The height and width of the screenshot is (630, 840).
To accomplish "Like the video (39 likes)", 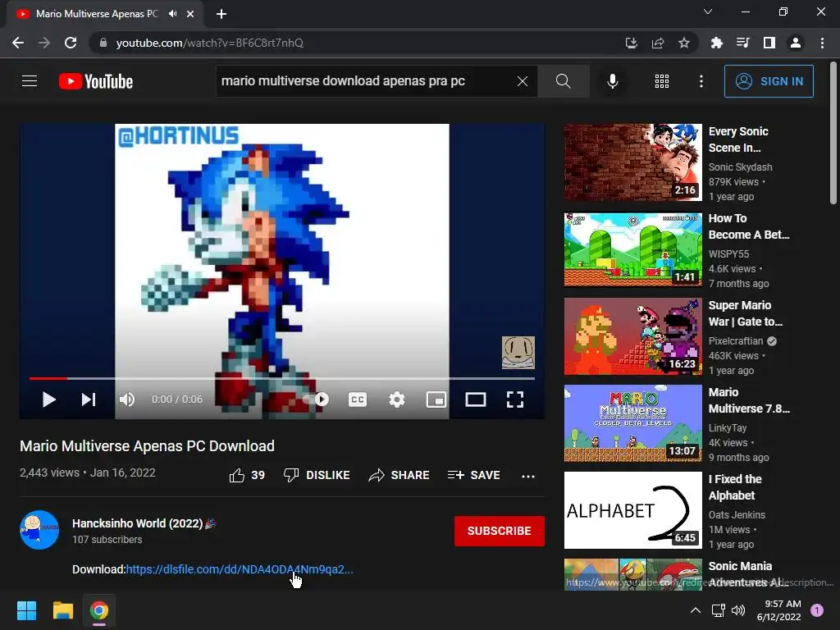I will 247,475.
